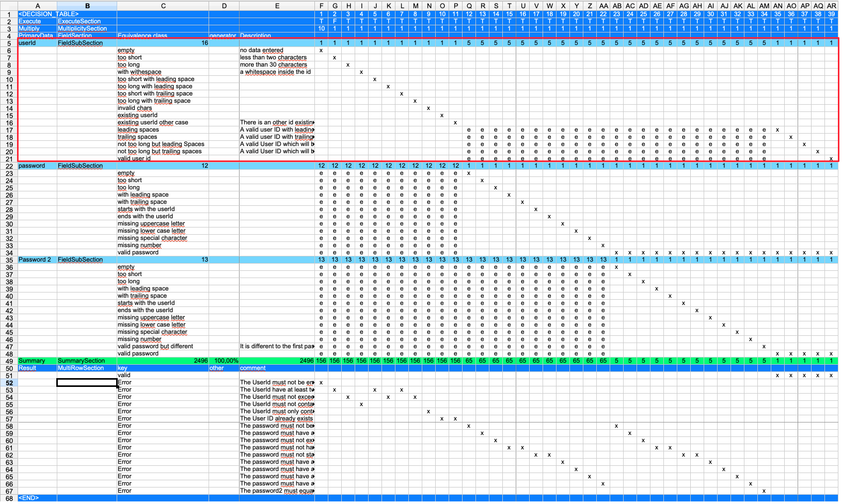Click the active empty cell B52

click(87, 382)
